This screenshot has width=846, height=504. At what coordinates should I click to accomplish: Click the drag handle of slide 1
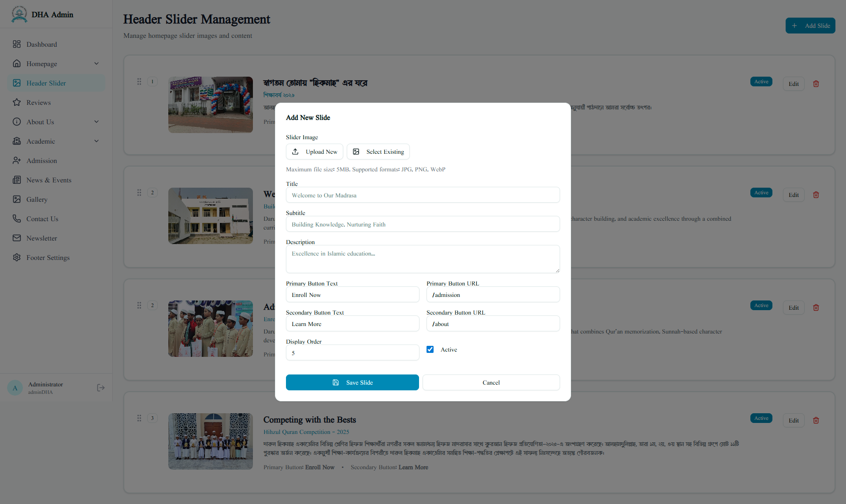click(x=139, y=82)
